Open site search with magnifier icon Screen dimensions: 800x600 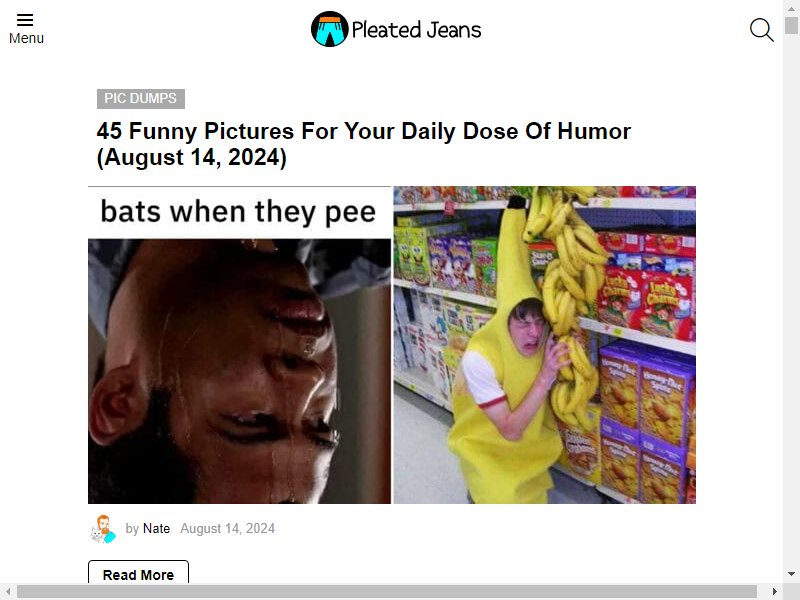point(762,30)
